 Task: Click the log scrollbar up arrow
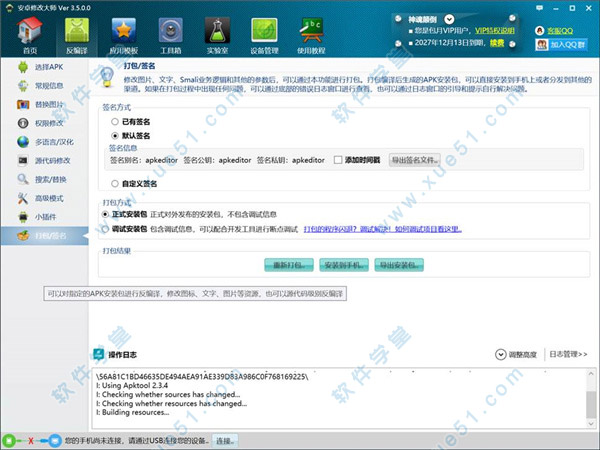pos(591,373)
